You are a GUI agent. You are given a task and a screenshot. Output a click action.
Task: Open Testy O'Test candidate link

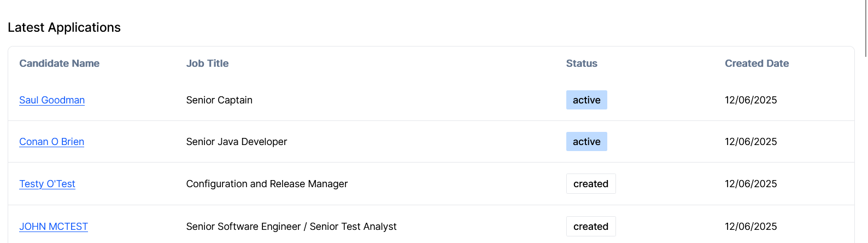[x=47, y=184]
